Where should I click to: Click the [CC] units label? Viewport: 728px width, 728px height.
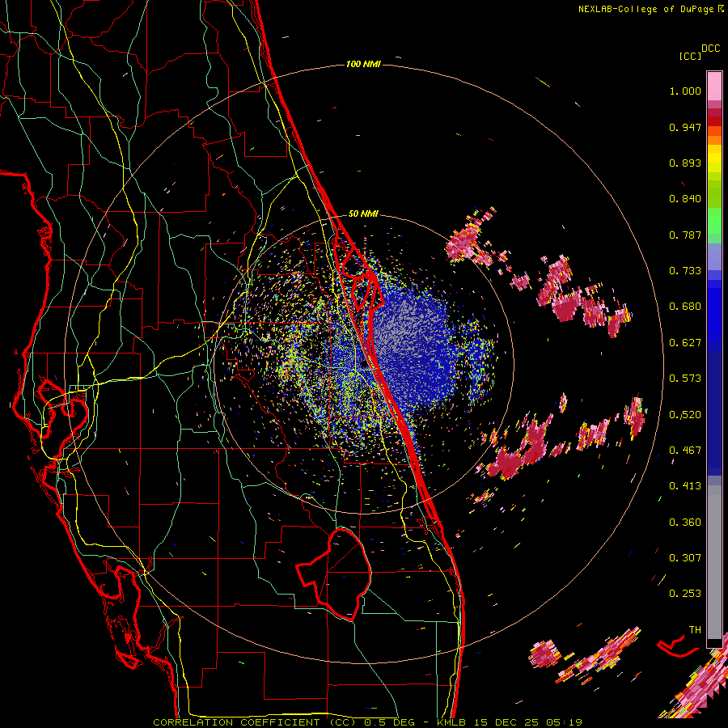pos(690,56)
